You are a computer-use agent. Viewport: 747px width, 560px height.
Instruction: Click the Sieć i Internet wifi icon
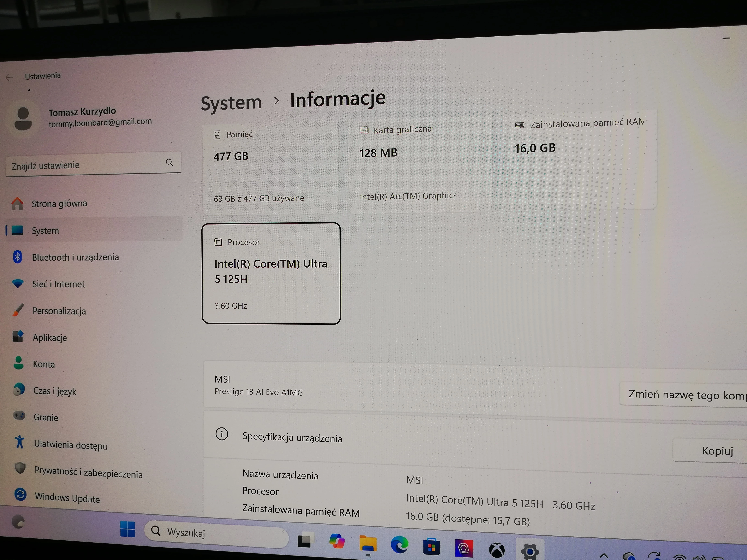pyautogui.click(x=18, y=284)
